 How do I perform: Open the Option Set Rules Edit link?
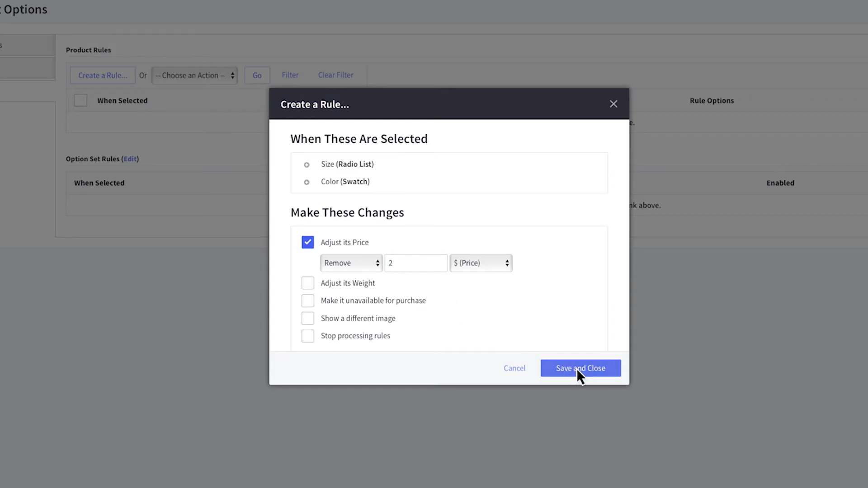click(130, 159)
